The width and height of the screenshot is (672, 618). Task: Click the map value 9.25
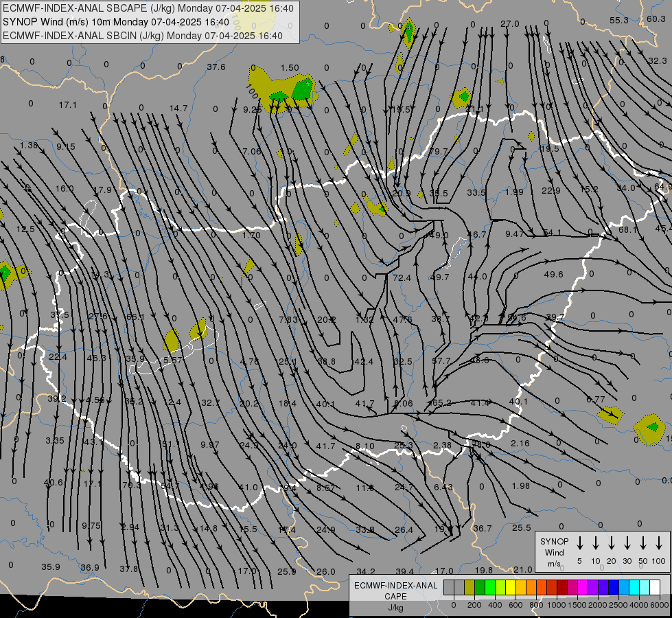coord(252,110)
